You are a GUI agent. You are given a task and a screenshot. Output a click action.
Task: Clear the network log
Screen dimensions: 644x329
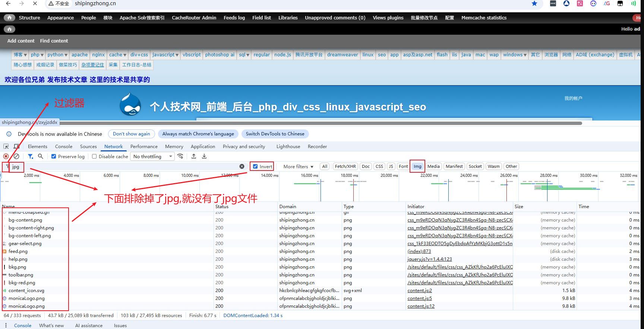pos(16,156)
